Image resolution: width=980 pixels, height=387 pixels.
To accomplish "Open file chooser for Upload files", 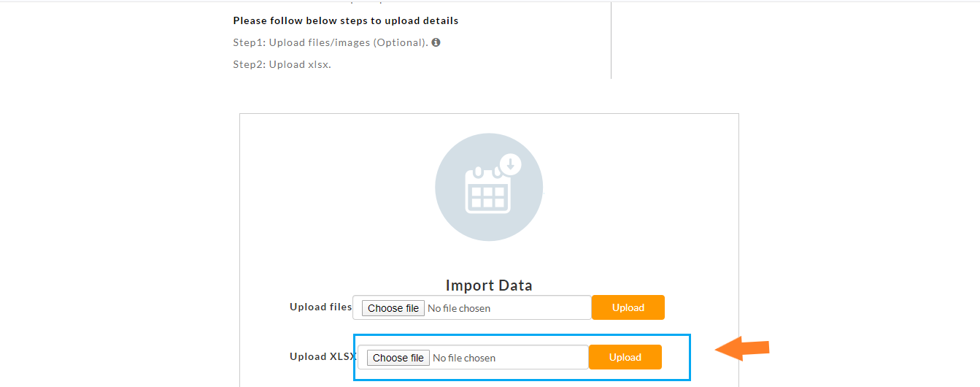I will tap(393, 308).
